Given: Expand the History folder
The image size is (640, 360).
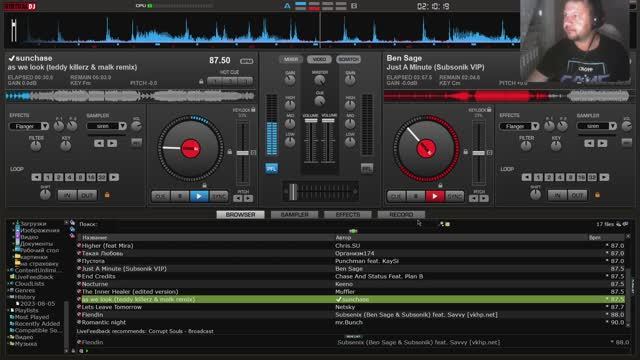Looking at the screenshot, I should (9, 297).
